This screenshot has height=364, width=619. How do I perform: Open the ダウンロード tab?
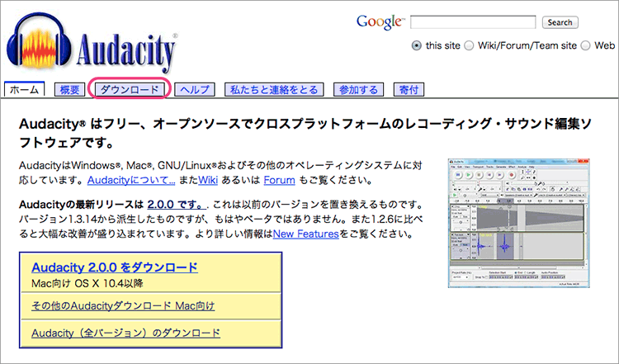click(130, 89)
